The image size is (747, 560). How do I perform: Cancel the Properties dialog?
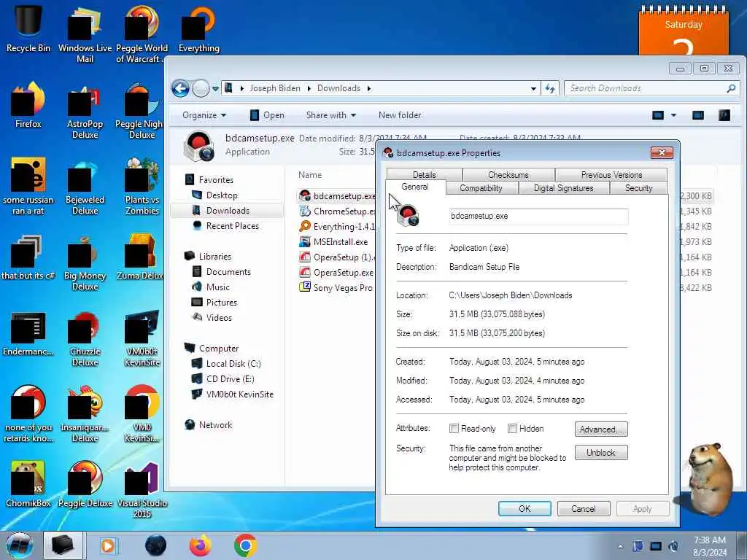(583, 508)
